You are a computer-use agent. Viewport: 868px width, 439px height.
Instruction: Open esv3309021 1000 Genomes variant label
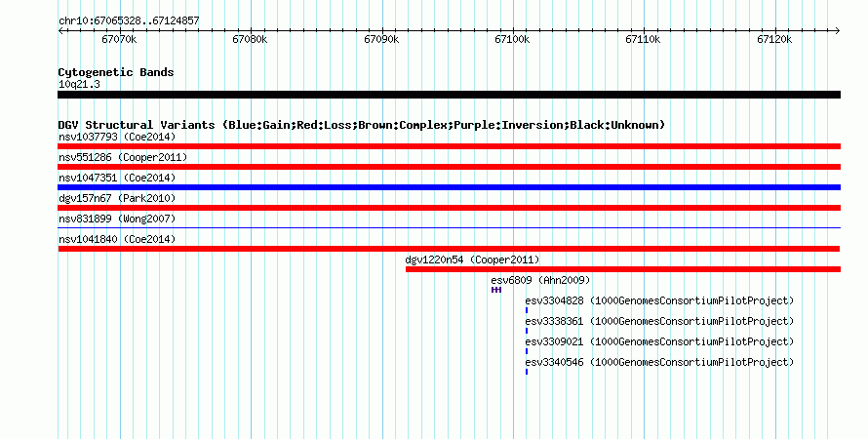tap(659, 341)
